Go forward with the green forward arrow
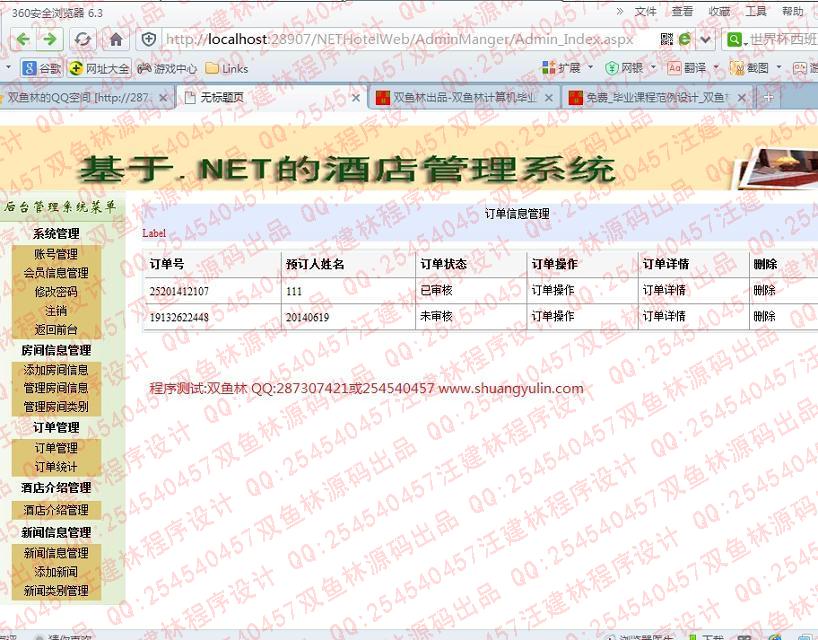The height and width of the screenshot is (640, 818). click(x=50, y=39)
